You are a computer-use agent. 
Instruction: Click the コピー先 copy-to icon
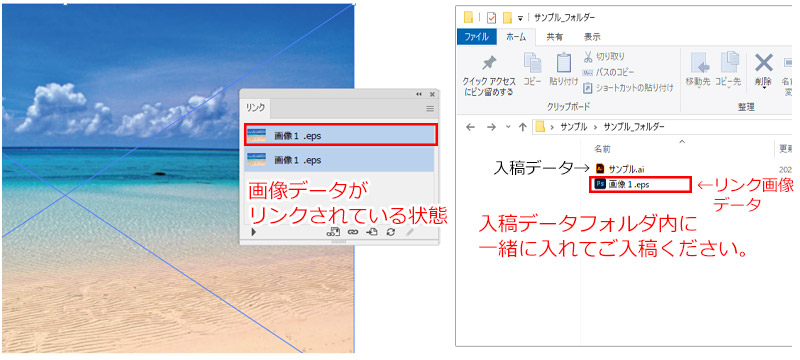pyautogui.click(x=729, y=63)
